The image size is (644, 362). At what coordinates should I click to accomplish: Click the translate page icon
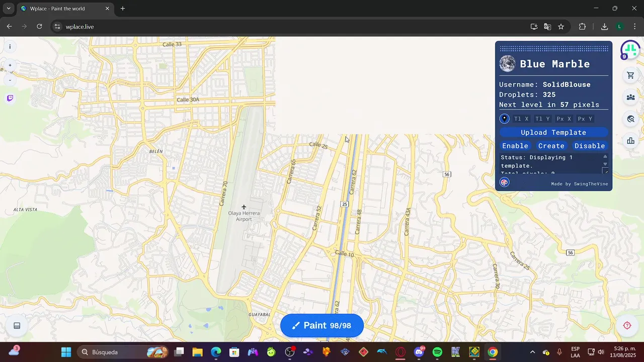[x=547, y=27]
